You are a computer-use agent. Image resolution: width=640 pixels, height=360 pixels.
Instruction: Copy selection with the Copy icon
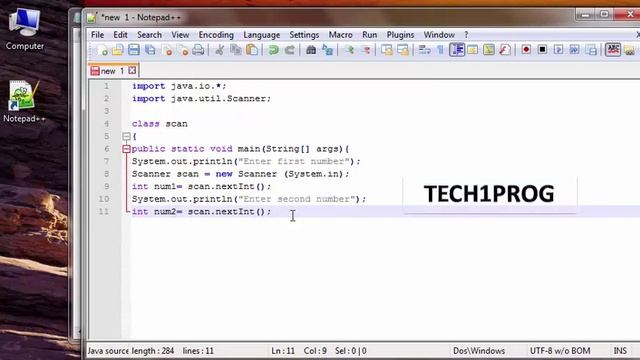236,50
